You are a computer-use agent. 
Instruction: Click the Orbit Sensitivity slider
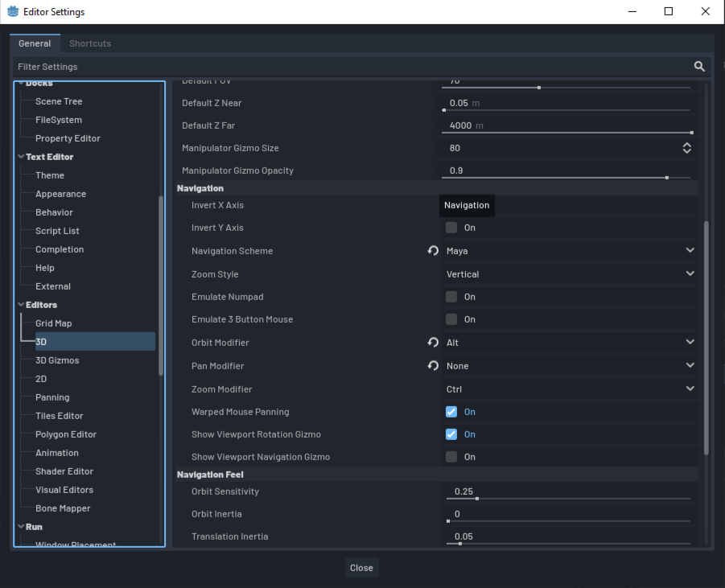pyautogui.click(x=566, y=498)
